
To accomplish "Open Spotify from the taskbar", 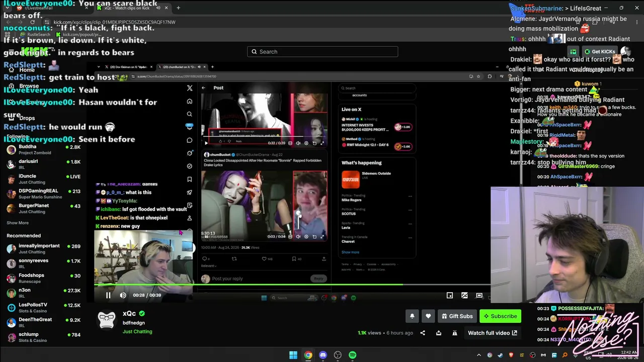I will coord(353,355).
